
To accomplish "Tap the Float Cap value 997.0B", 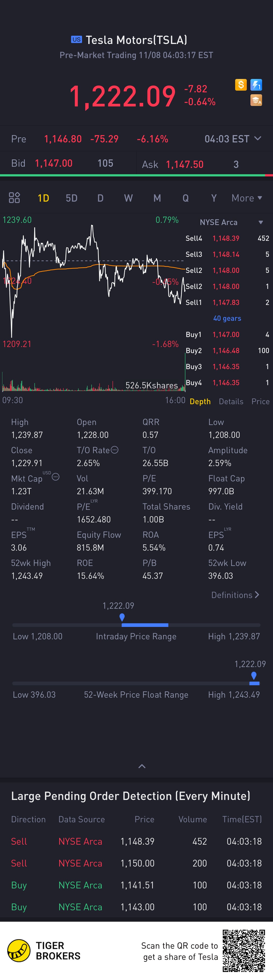I will pyautogui.click(x=221, y=491).
